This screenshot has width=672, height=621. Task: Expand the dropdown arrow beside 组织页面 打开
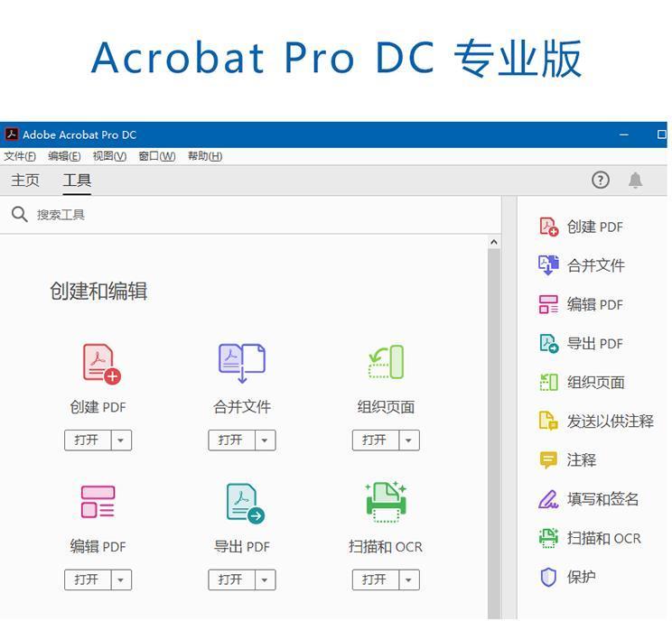click(x=409, y=440)
